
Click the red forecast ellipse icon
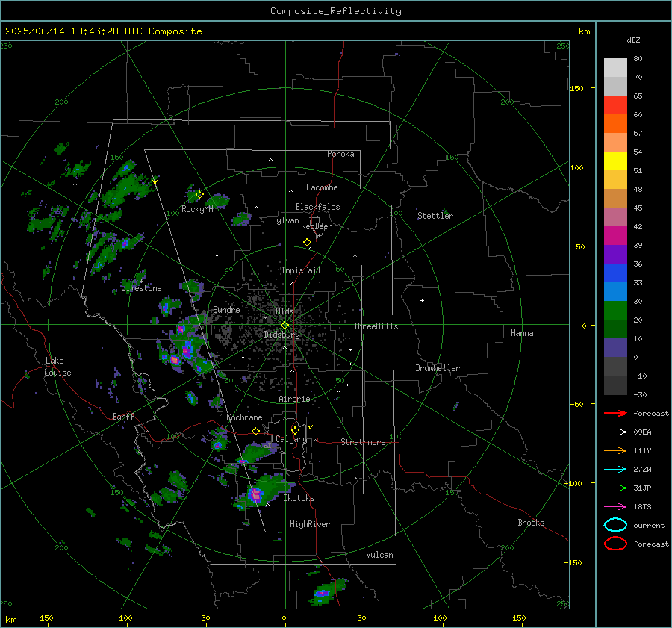click(x=615, y=544)
